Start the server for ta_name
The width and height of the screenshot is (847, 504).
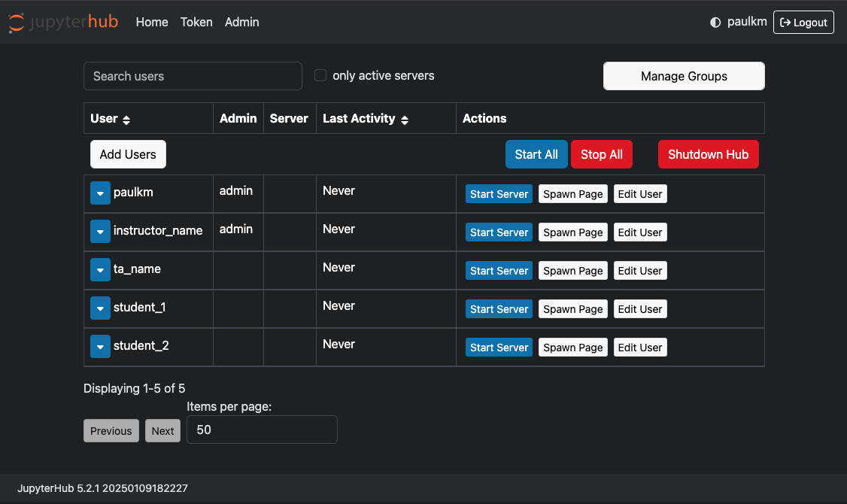click(x=499, y=270)
